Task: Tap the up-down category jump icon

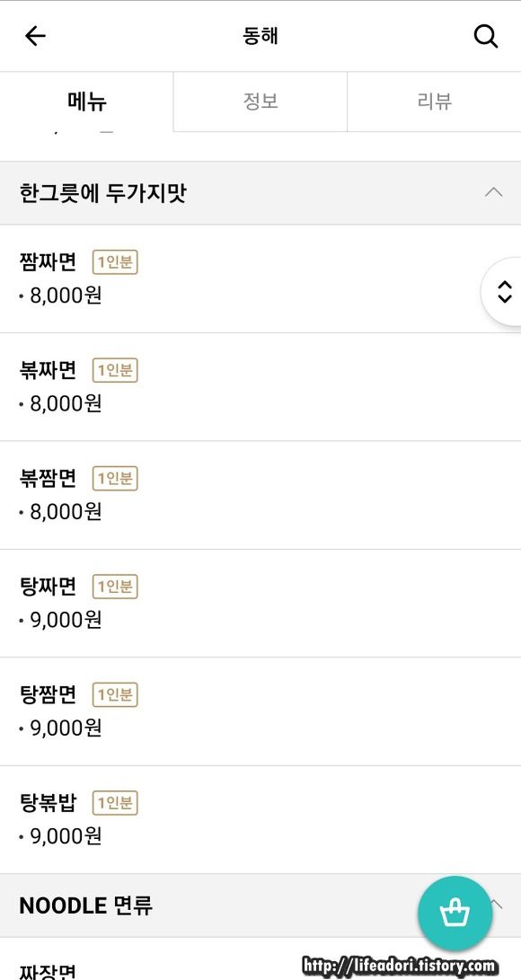Action: [504, 291]
